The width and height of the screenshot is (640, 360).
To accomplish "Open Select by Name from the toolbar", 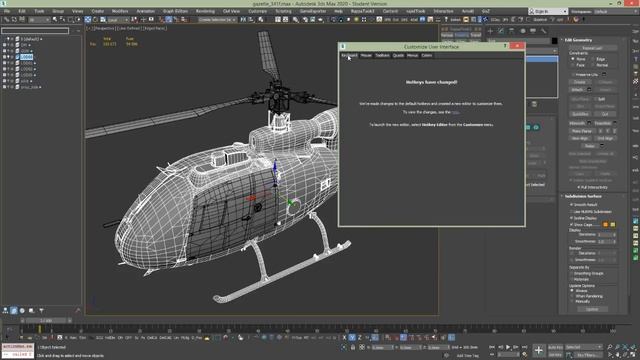I will point(62,20).
